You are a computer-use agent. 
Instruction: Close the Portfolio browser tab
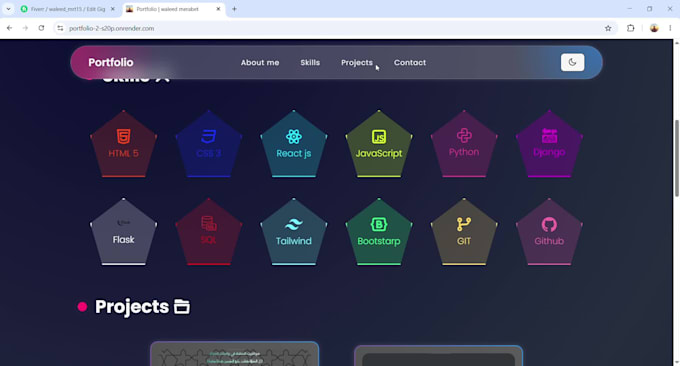pos(219,9)
